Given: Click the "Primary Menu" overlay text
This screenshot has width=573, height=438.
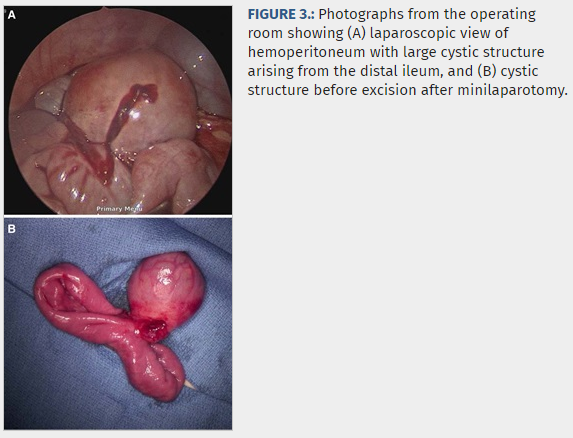Looking at the screenshot, I should [119, 209].
